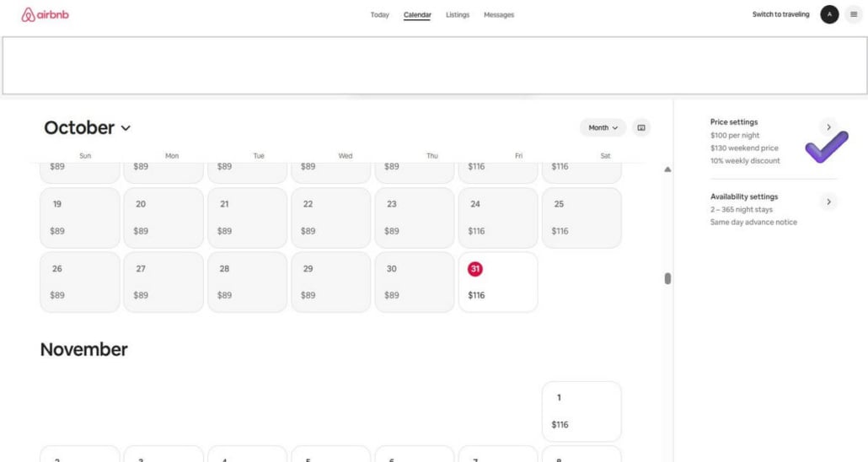Select October 21 day cell
The image size is (868, 462).
click(247, 218)
